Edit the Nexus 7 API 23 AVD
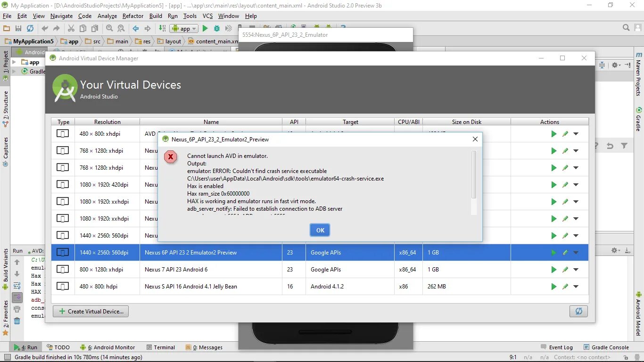This screenshot has height=362, width=644. pos(565,270)
